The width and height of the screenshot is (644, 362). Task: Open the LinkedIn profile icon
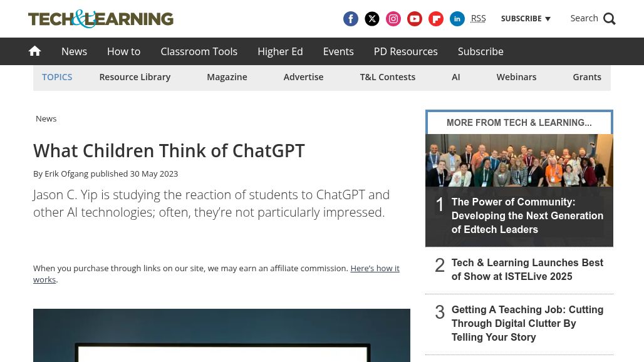pos(457,19)
